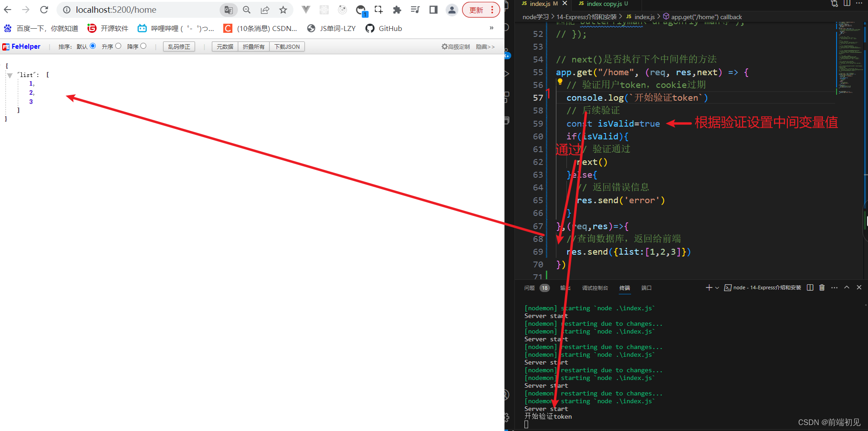Kill terminal with trash icon
868x431 pixels.
click(822, 287)
